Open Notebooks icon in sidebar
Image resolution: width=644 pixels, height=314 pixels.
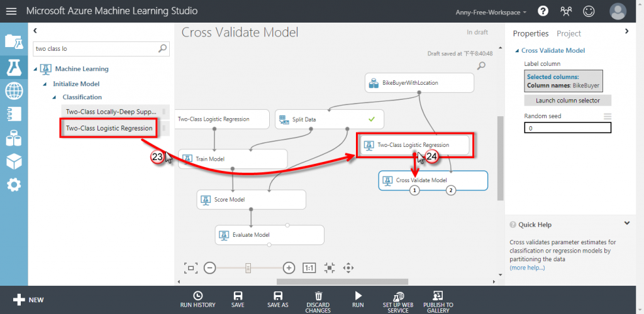[x=14, y=114]
